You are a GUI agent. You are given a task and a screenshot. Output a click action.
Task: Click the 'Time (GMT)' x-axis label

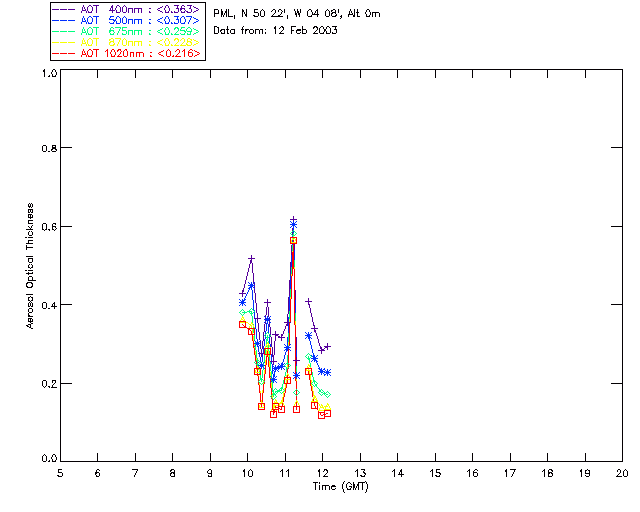(341, 487)
